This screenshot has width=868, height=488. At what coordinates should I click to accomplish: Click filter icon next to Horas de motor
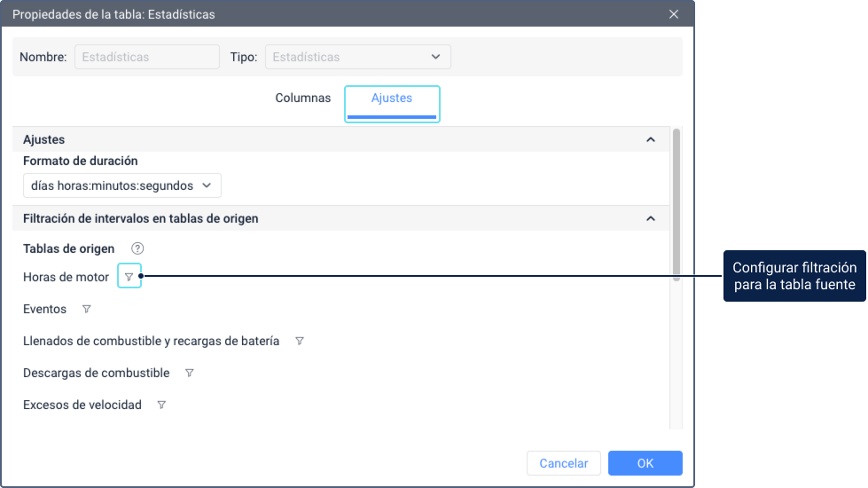point(129,278)
